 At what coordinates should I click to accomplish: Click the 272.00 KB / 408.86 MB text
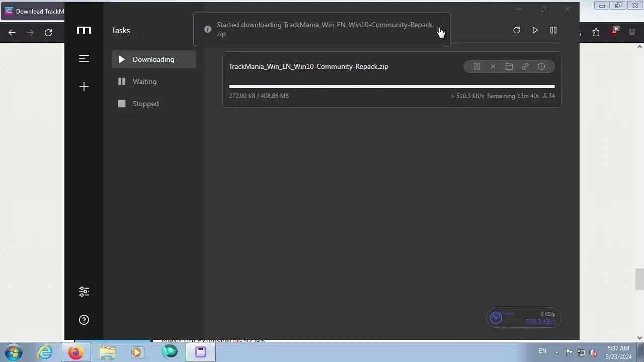[x=259, y=96]
